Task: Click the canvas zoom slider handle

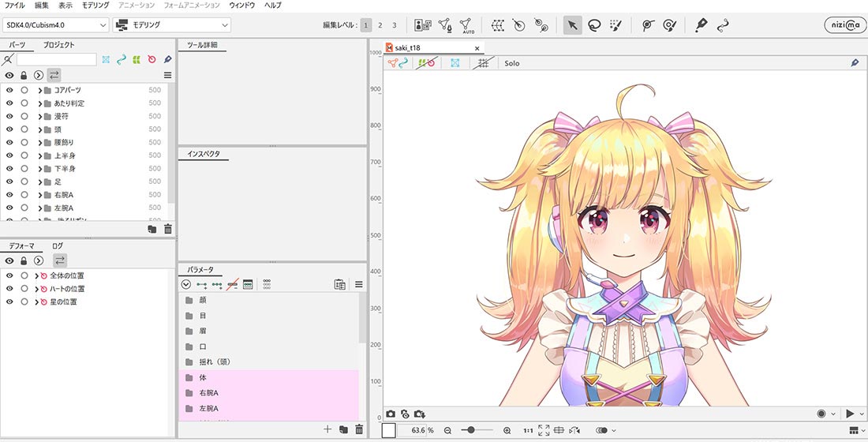Action: point(471,430)
